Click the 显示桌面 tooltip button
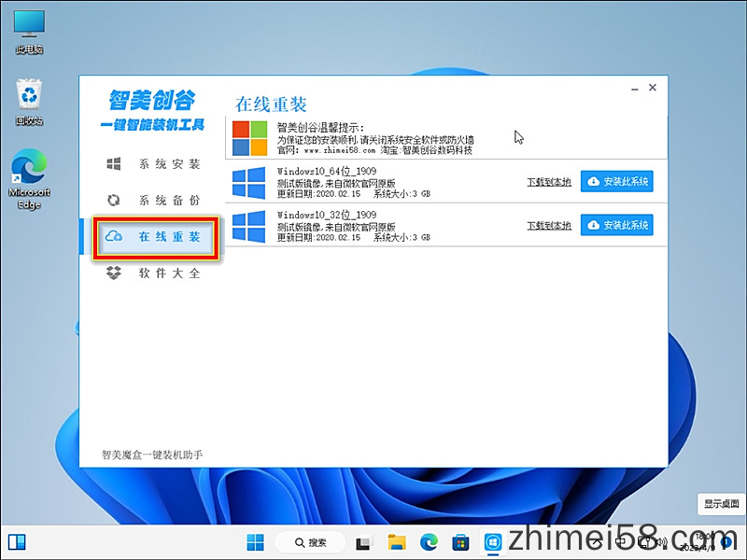The image size is (747, 560). click(721, 504)
